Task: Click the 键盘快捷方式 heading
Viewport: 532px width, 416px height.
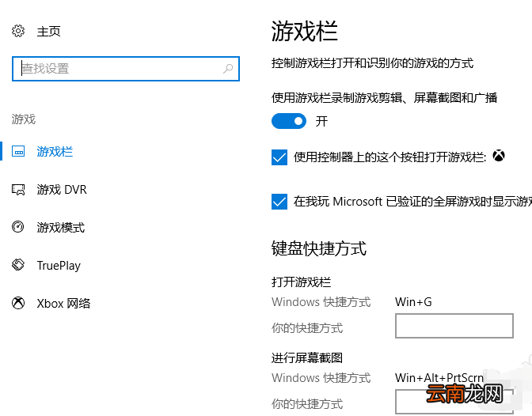Action: [x=319, y=248]
